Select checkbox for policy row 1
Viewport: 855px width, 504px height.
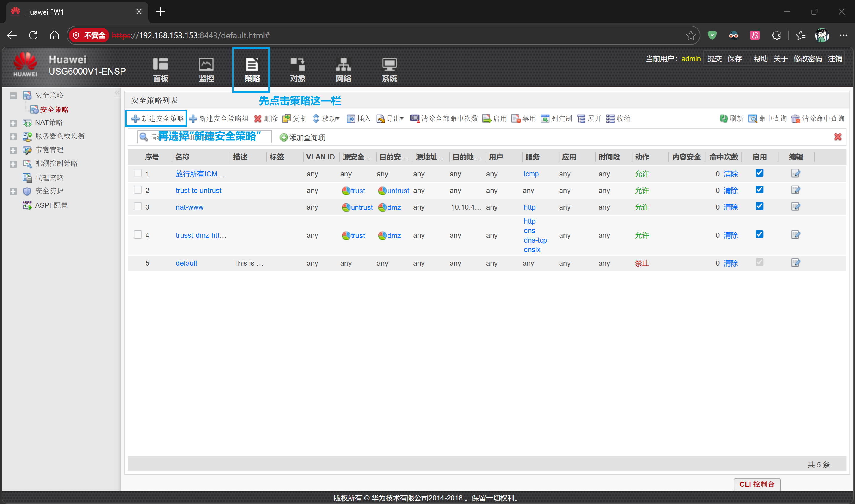(138, 173)
